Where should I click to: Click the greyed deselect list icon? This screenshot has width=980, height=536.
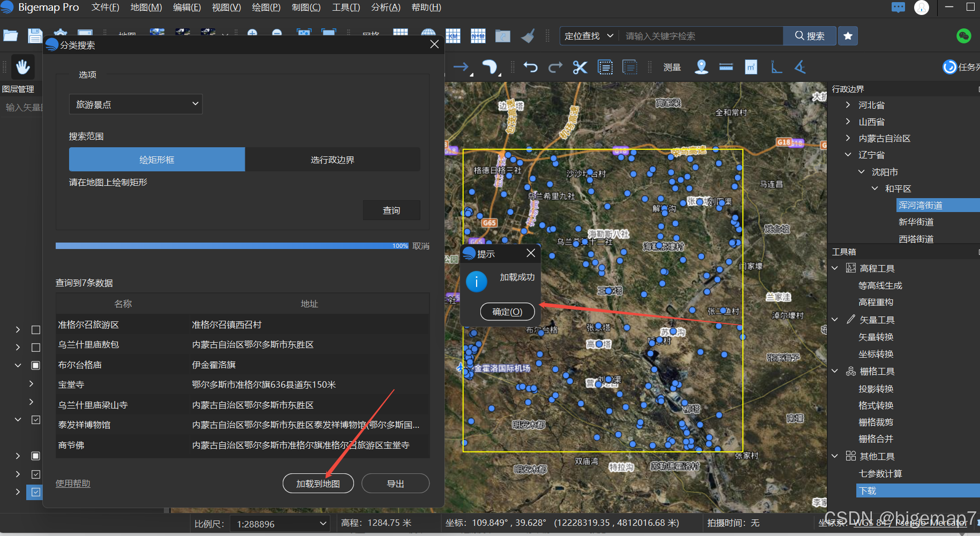tap(630, 67)
